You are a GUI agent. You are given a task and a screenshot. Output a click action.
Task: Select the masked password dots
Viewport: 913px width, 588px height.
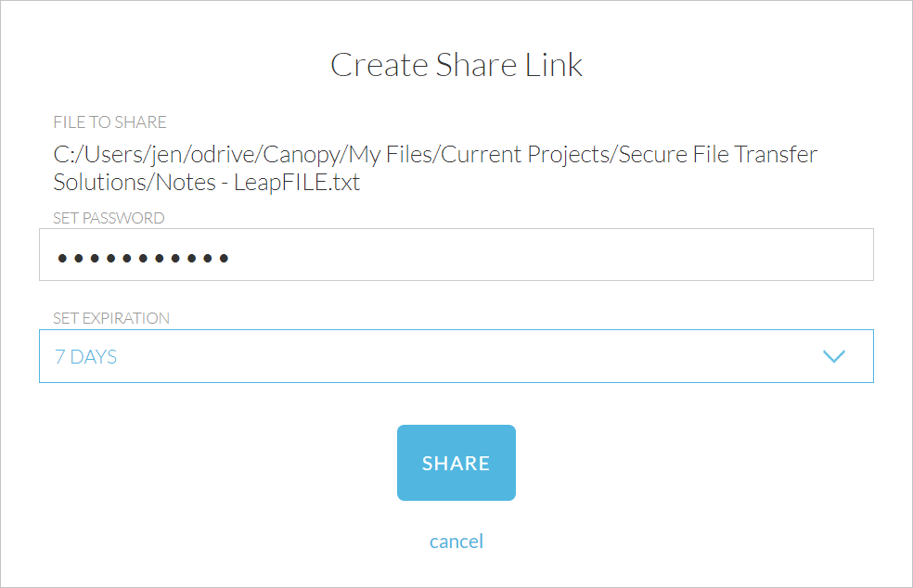[x=141, y=256]
